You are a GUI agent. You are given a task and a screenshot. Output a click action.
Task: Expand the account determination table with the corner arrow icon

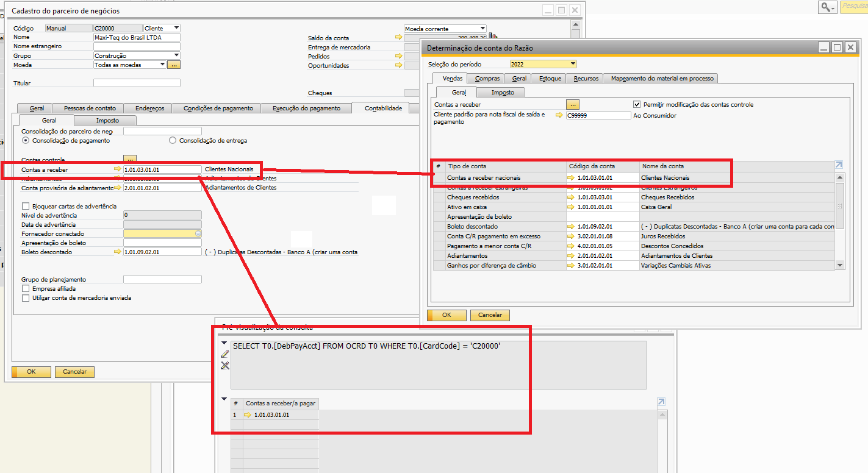coord(839,165)
